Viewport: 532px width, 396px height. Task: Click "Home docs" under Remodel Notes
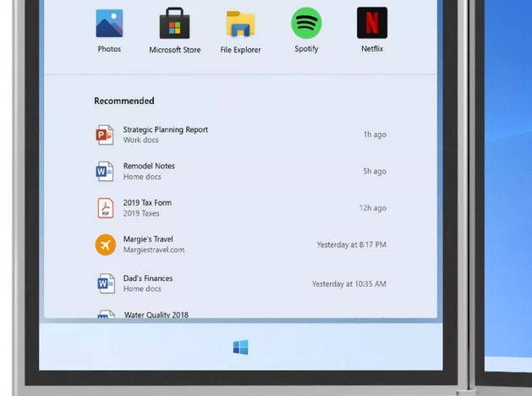pyautogui.click(x=142, y=177)
